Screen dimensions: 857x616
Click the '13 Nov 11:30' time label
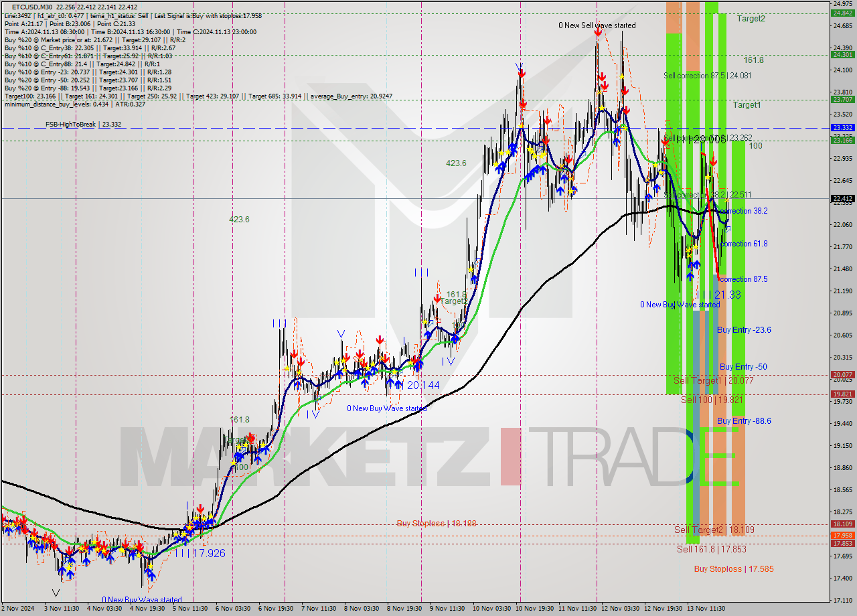point(706,609)
